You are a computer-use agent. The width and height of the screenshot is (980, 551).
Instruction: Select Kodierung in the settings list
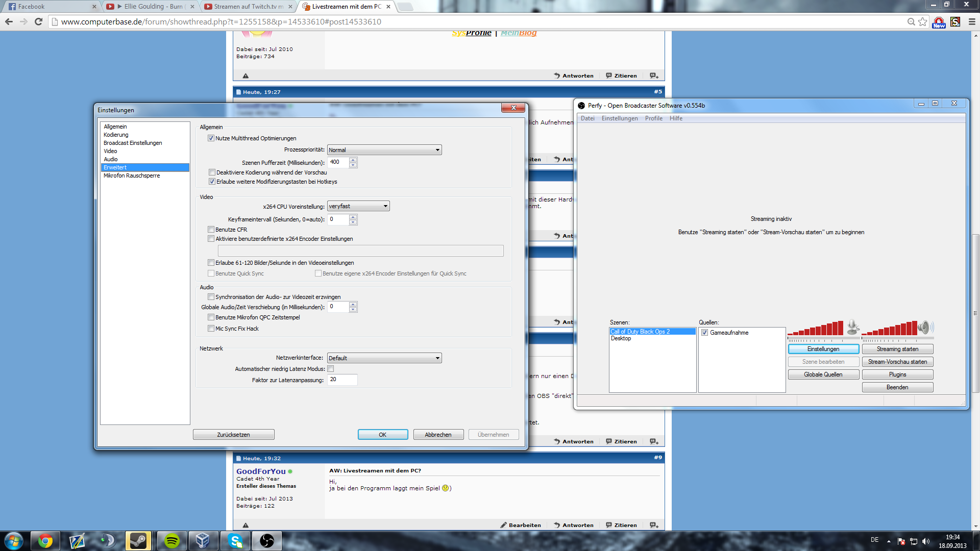[x=116, y=135]
